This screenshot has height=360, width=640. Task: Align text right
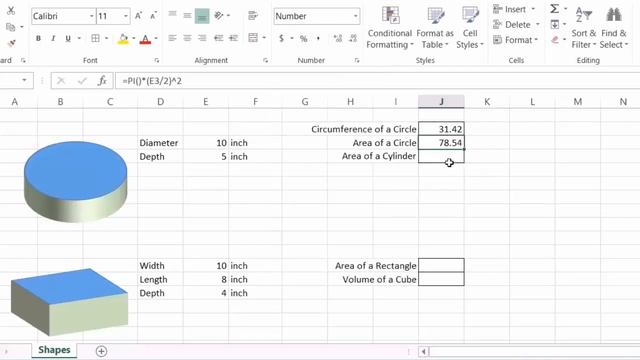202,38
